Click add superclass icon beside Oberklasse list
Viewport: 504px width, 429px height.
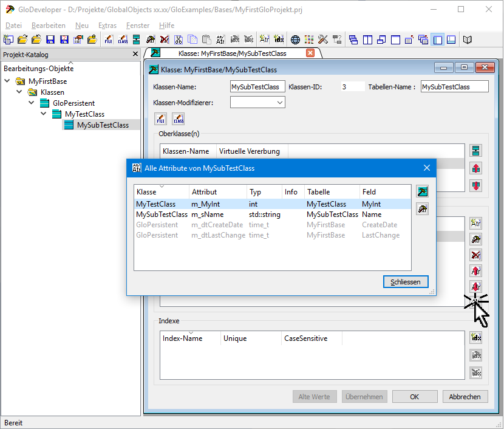[x=476, y=151]
